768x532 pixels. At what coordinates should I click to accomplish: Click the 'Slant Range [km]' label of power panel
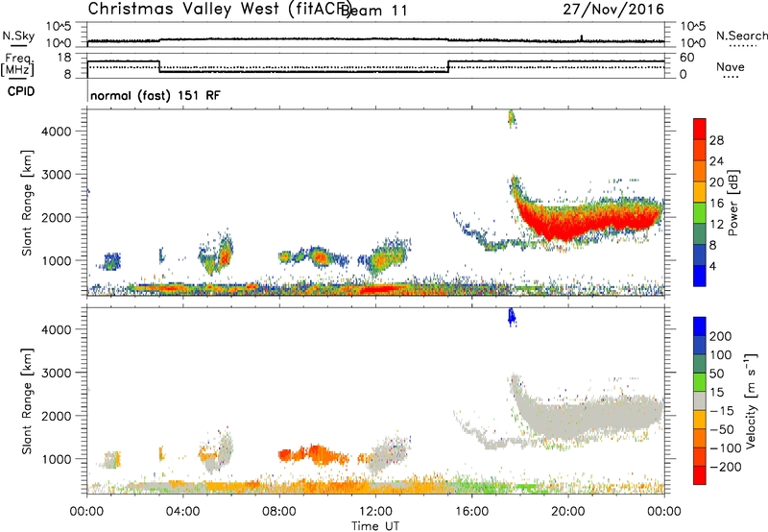point(27,203)
